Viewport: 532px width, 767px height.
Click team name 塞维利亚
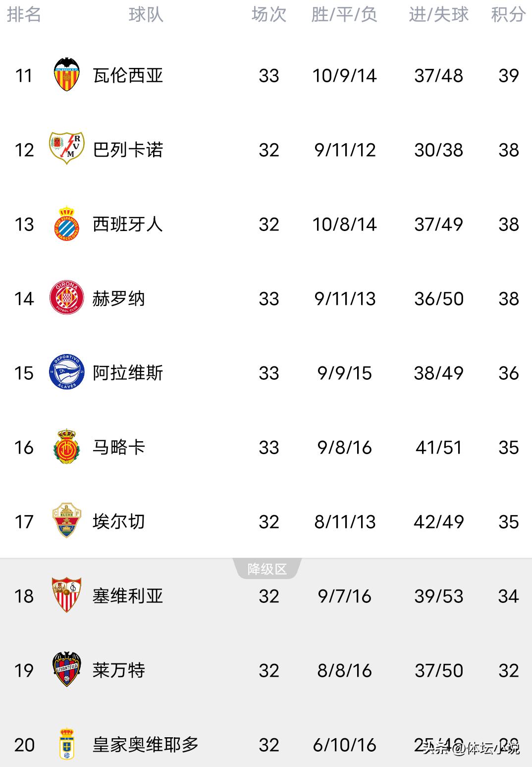(x=128, y=596)
